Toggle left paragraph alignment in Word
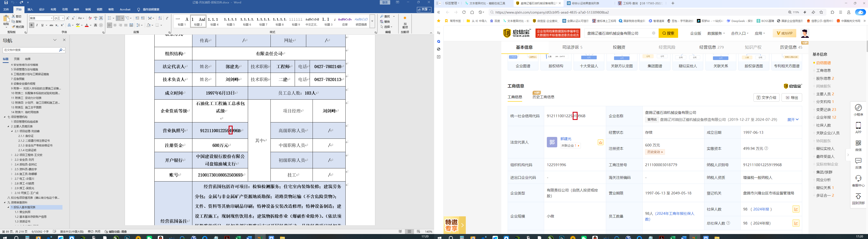This screenshot has width=868, height=239. (x=110, y=25)
